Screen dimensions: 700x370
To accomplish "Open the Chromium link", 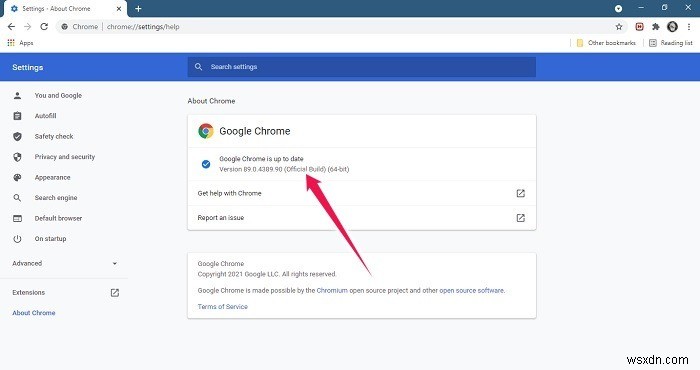I will (332, 291).
